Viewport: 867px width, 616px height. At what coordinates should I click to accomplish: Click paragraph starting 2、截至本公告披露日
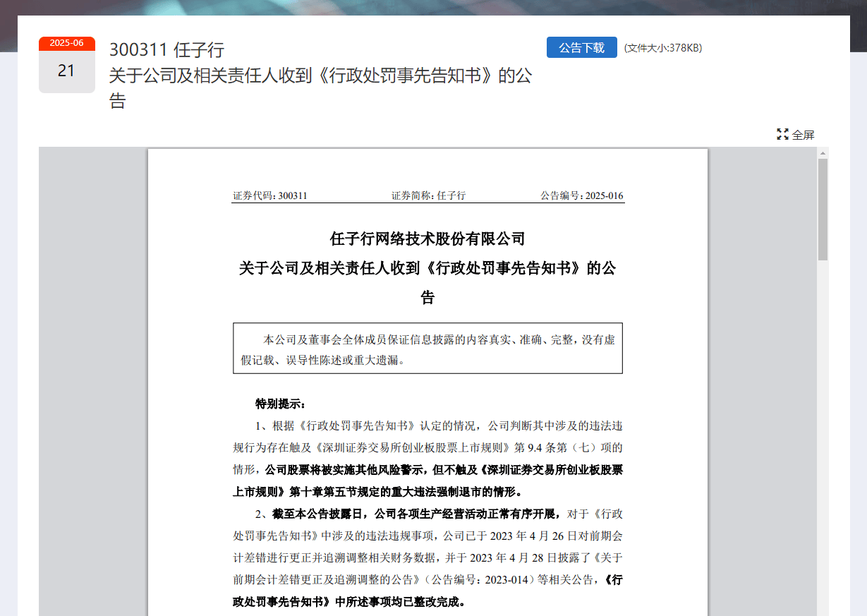(x=428, y=557)
